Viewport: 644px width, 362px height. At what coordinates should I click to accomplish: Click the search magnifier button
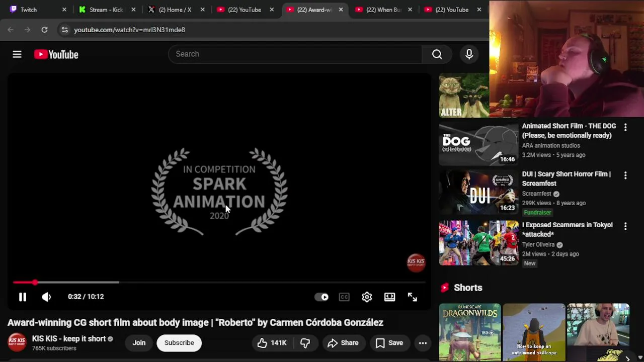pyautogui.click(x=437, y=54)
